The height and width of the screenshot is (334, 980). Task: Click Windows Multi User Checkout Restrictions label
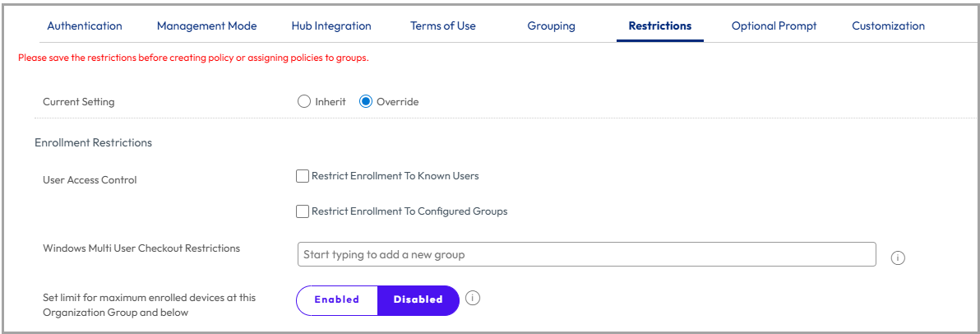tap(141, 248)
